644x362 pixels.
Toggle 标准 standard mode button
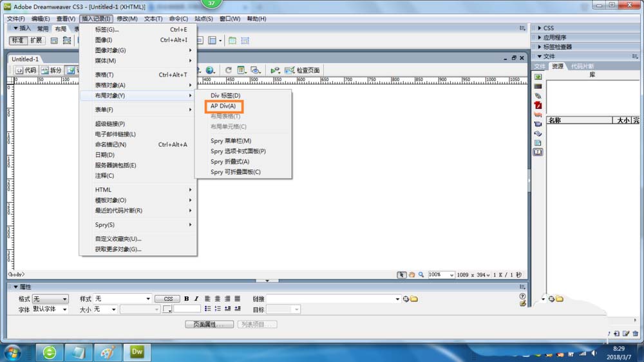coord(18,40)
